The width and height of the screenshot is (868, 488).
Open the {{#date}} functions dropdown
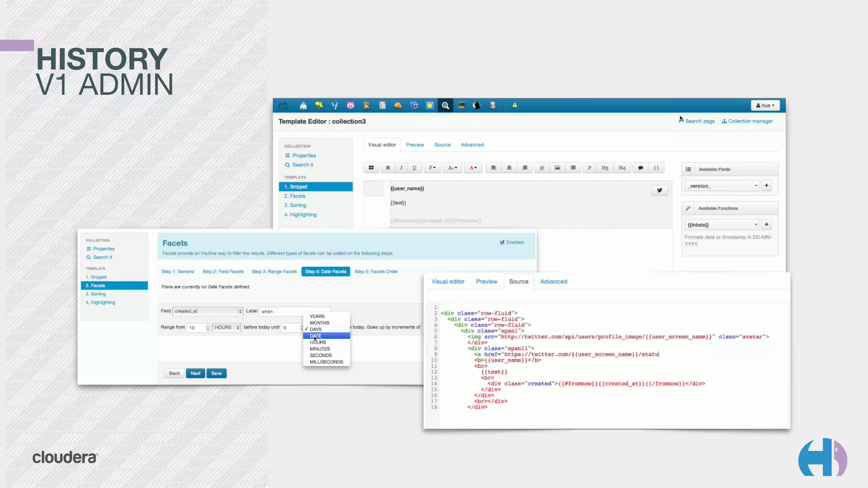(x=723, y=225)
